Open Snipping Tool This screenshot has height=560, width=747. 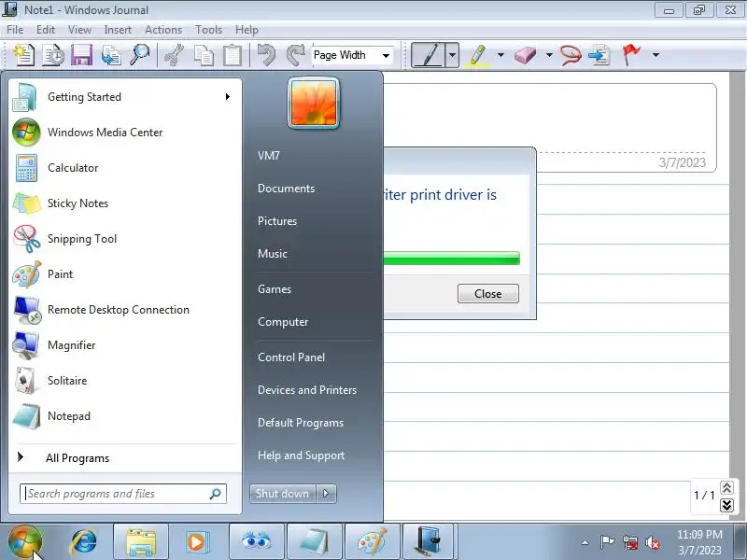125,239
